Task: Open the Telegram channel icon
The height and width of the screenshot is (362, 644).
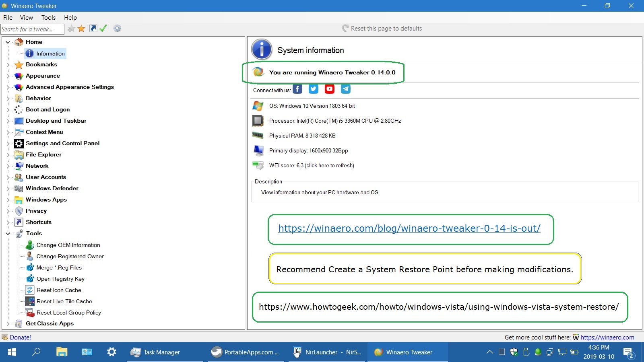Action: tap(346, 89)
